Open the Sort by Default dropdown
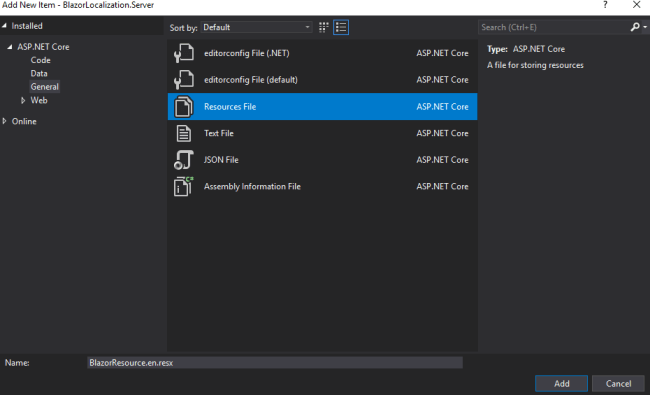This screenshot has width=650, height=395. click(256, 27)
